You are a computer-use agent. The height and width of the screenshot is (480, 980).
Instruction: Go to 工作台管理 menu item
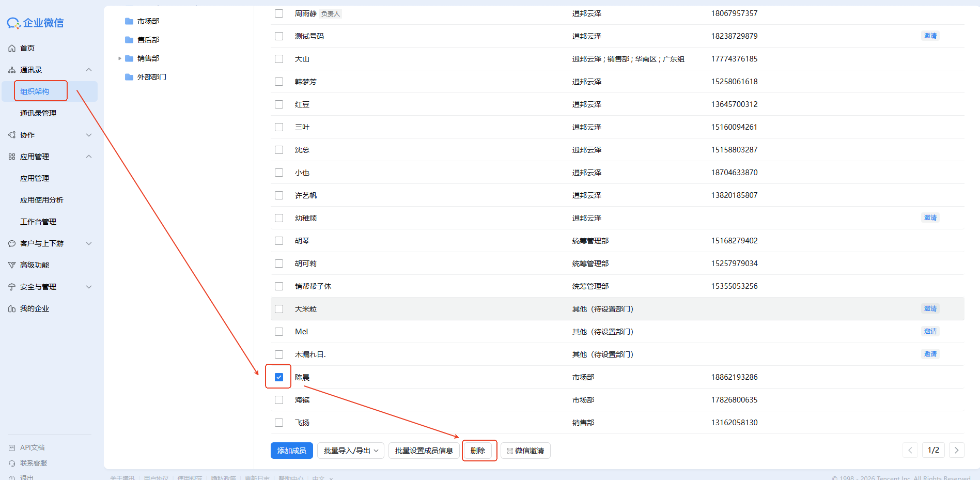(38, 222)
